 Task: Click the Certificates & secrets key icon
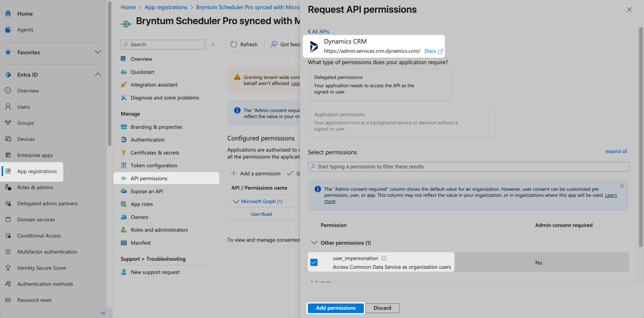tap(124, 153)
